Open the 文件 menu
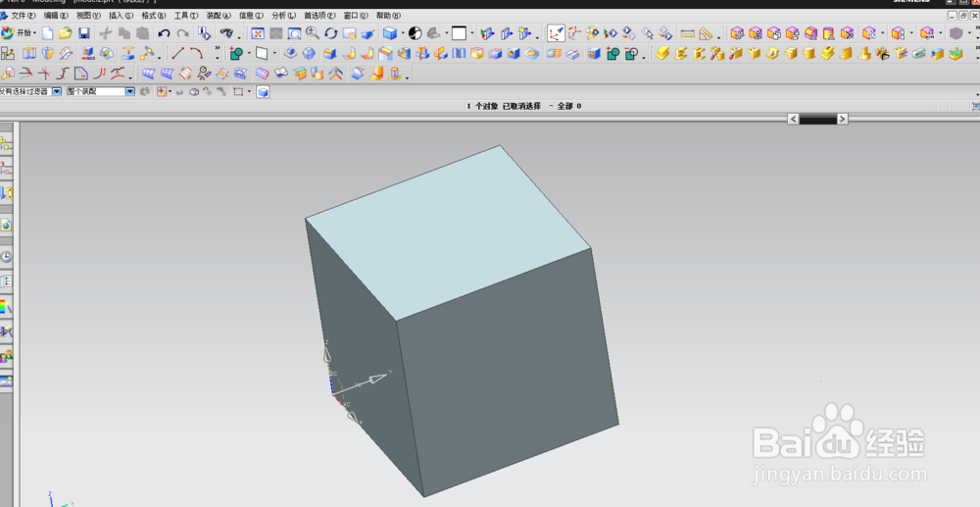980x507 pixels. 24,16
